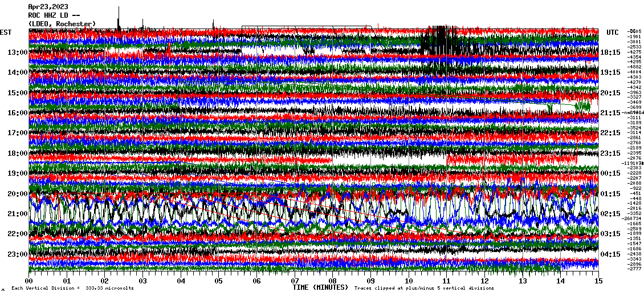Select the 23:00 EST row label
644x296 pixels.
click(17, 254)
